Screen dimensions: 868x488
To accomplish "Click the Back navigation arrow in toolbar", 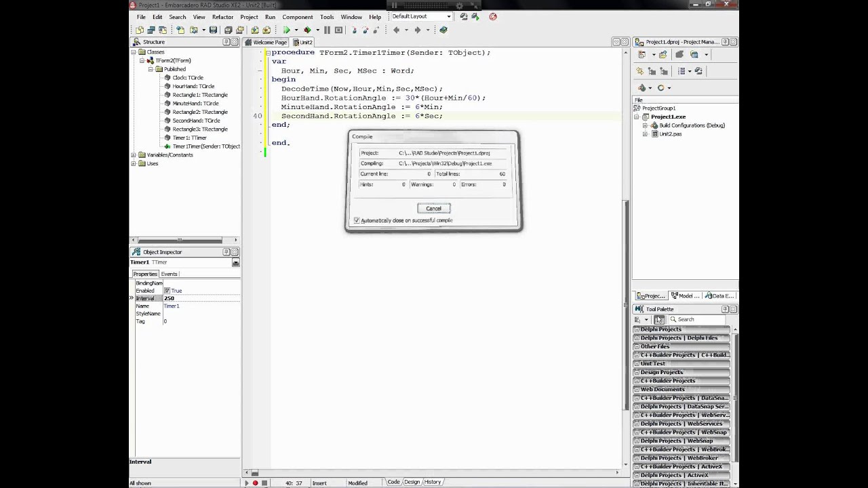I will [x=397, y=30].
